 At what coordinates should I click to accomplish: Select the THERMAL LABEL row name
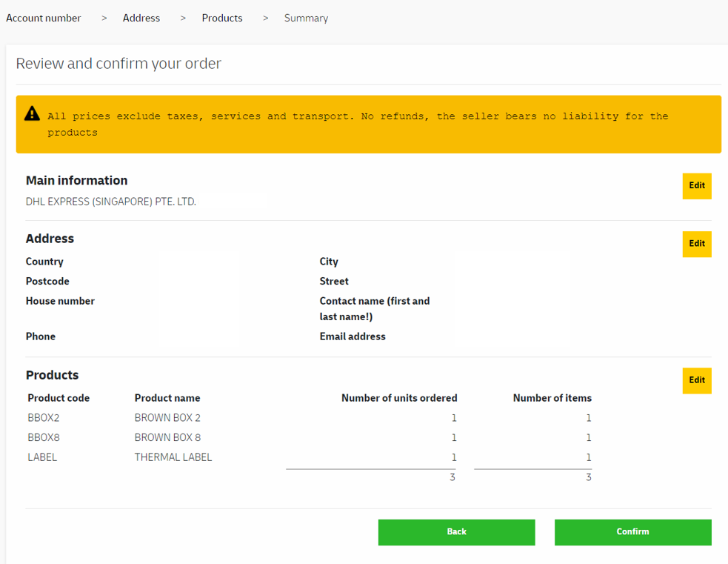point(173,457)
